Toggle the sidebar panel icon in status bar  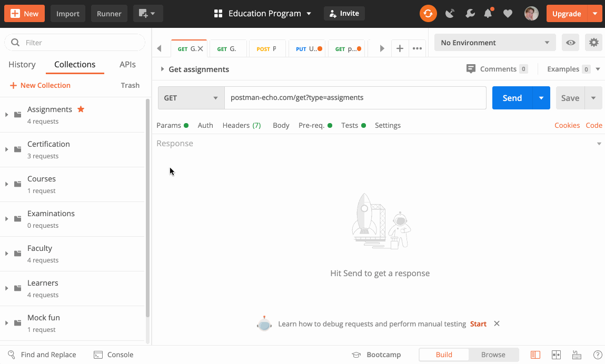(535, 355)
